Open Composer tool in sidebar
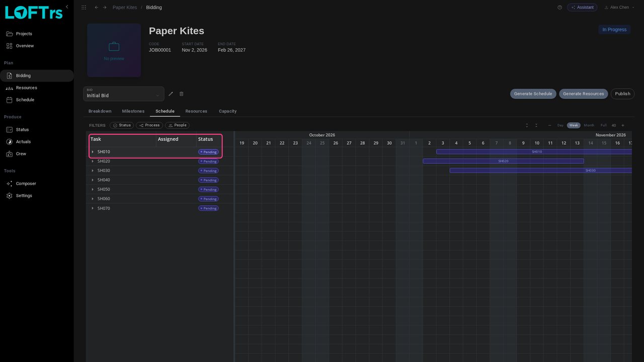Screen dimensions: 644x362 (37, 184)
